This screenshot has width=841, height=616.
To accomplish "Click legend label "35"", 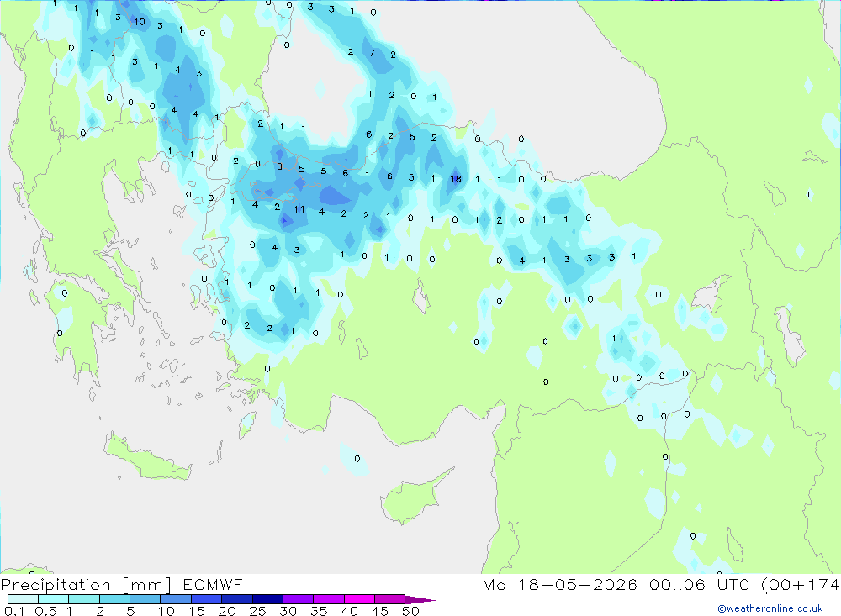I will coord(319,611).
